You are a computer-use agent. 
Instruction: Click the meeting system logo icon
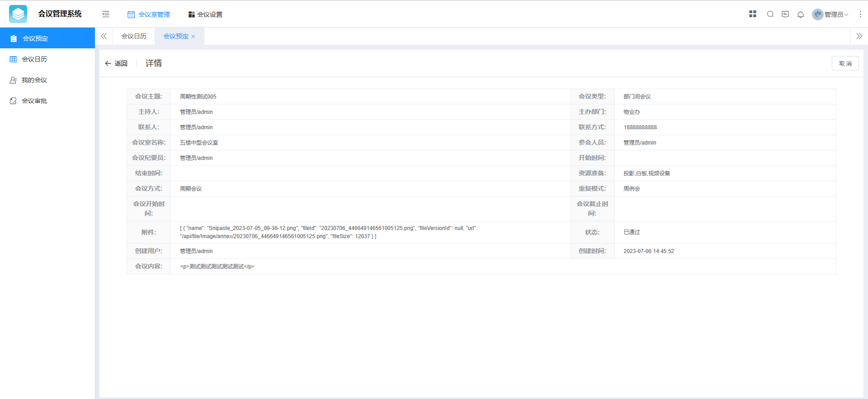point(18,14)
